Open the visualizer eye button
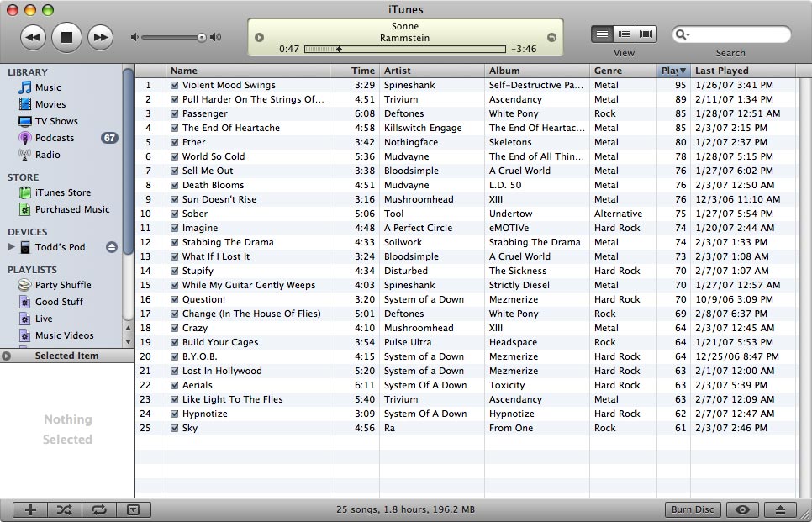 pyautogui.click(x=742, y=509)
